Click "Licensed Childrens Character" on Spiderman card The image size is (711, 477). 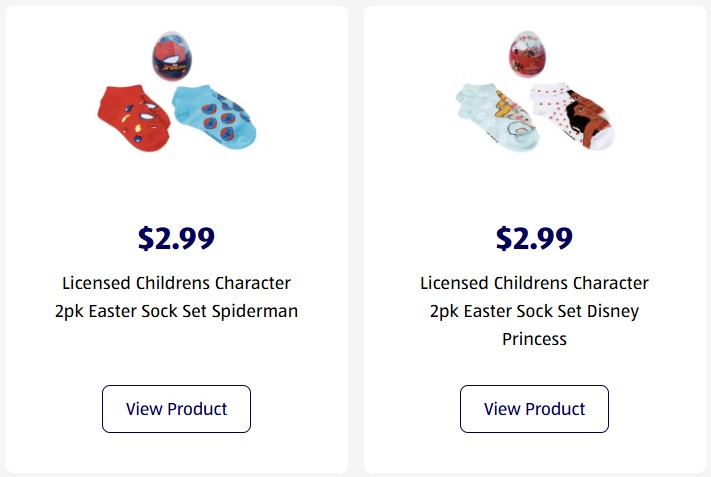pyautogui.click(x=176, y=283)
